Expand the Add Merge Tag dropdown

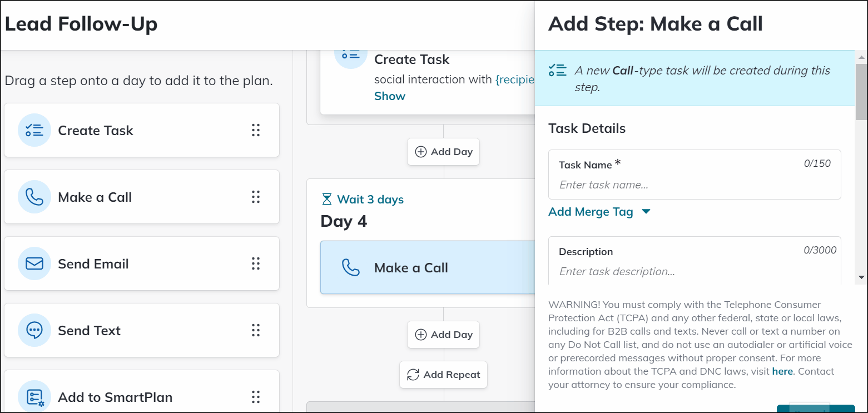point(599,212)
